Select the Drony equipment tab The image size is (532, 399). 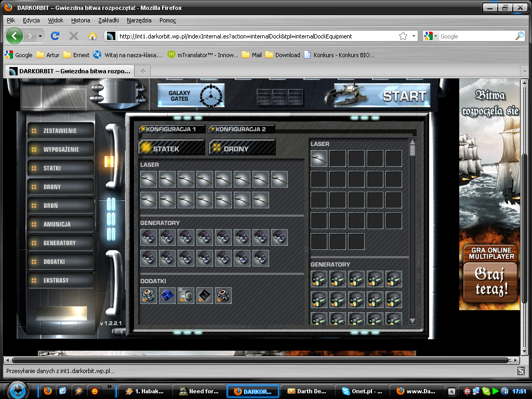pyautogui.click(x=242, y=148)
